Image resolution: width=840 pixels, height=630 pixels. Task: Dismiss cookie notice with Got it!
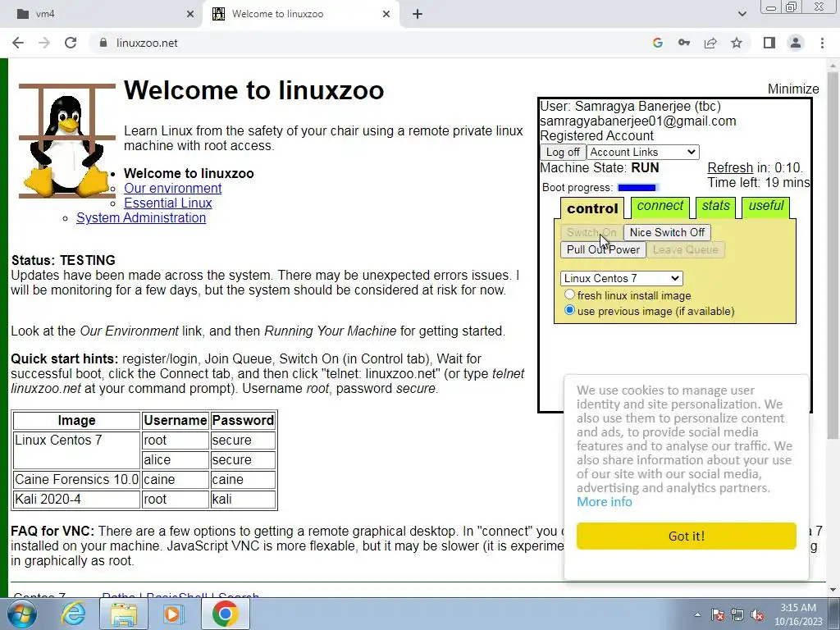pos(687,536)
